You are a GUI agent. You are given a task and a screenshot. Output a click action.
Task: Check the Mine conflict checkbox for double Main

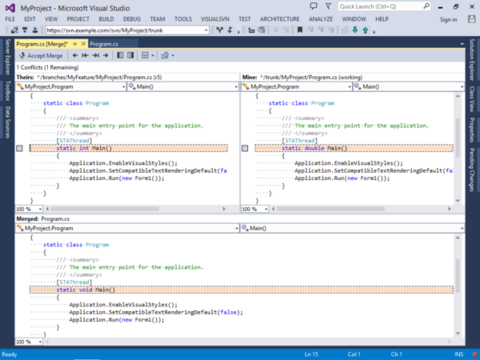245,148
